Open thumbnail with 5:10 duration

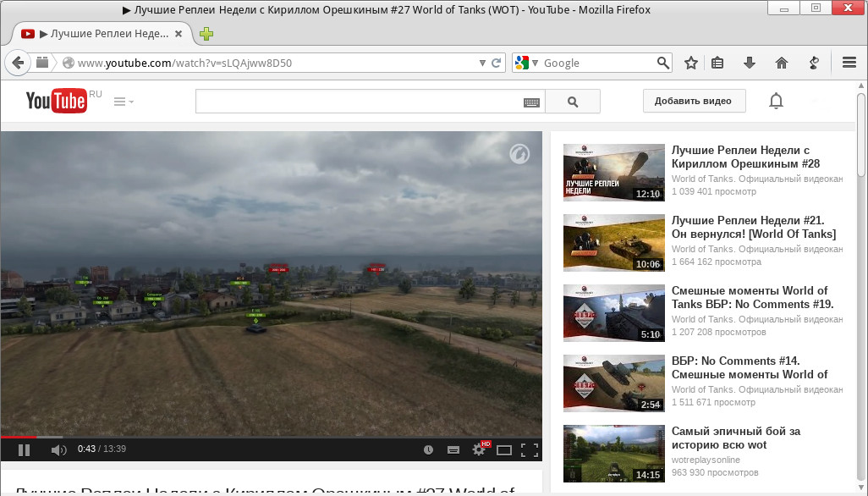(x=614, y=313)
